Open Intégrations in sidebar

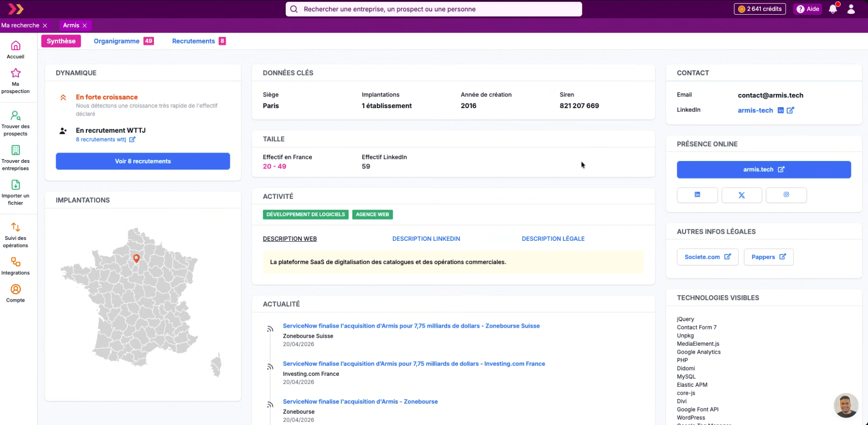(x=16, y=266)
